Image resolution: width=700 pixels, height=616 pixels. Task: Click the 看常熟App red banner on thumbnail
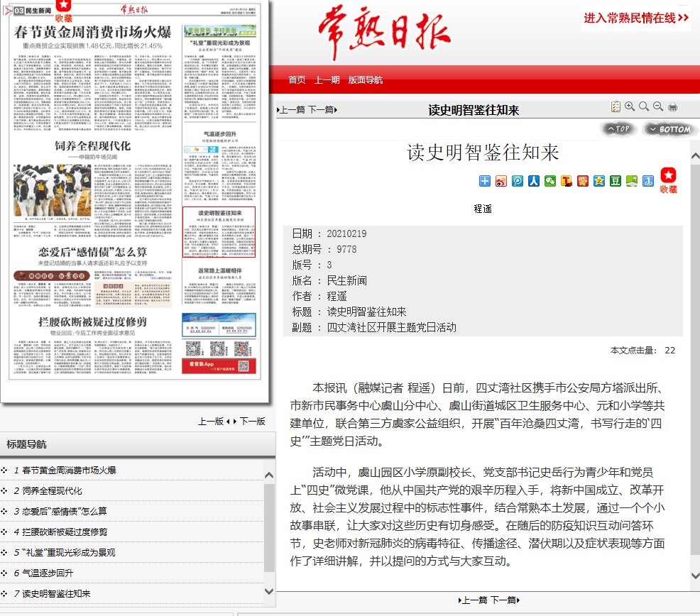(x=219, y=365)
